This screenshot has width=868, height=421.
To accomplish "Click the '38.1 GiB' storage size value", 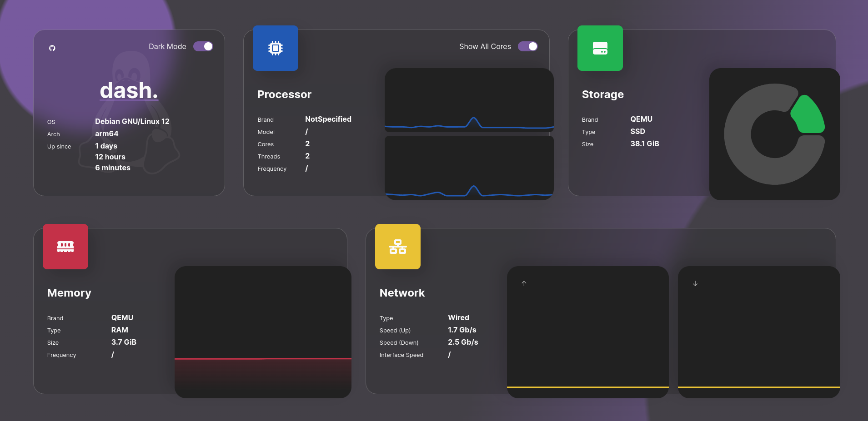I will [x=645, y=144].
